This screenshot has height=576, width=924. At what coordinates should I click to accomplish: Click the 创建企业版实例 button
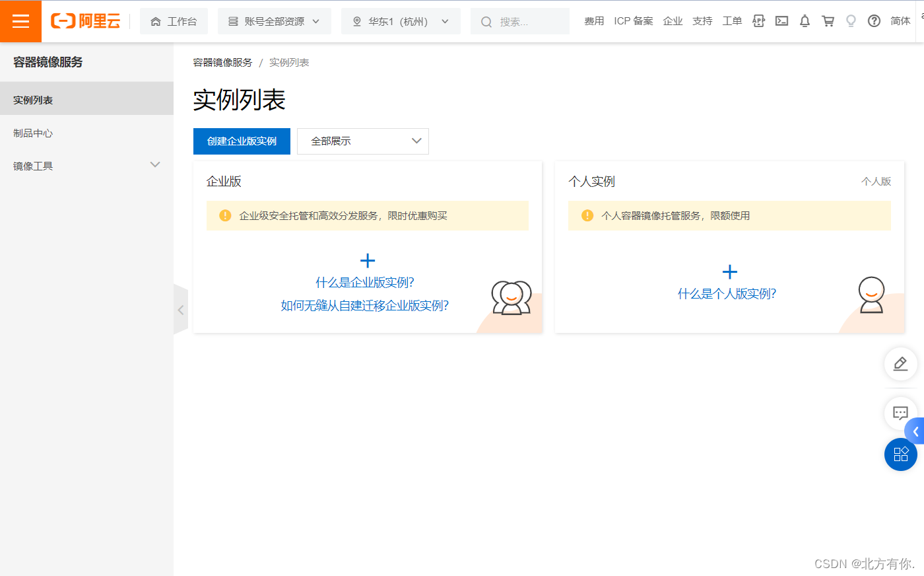242,141
